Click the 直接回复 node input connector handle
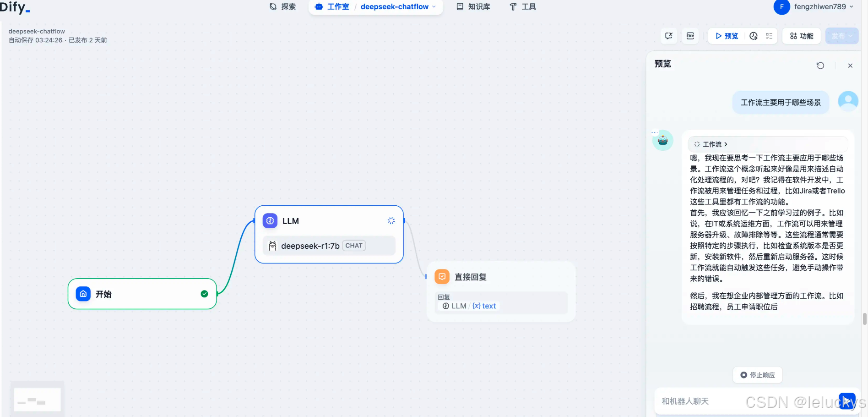The width and height of the screenshot is (868, 417). point(426,276)
